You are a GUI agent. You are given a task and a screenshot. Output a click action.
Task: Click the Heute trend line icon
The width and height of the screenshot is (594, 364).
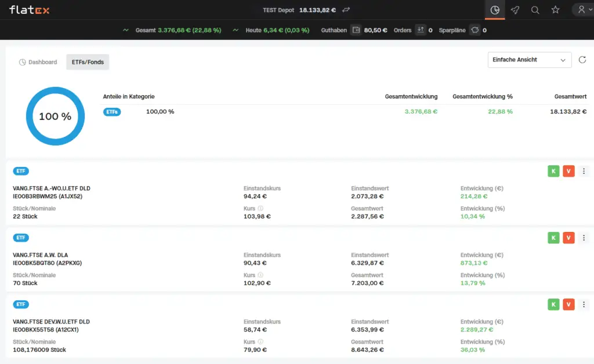point(236,30)
